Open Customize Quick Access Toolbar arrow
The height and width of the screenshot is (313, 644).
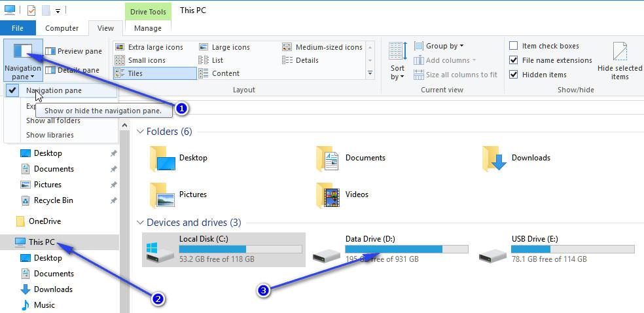coord(58,10)
